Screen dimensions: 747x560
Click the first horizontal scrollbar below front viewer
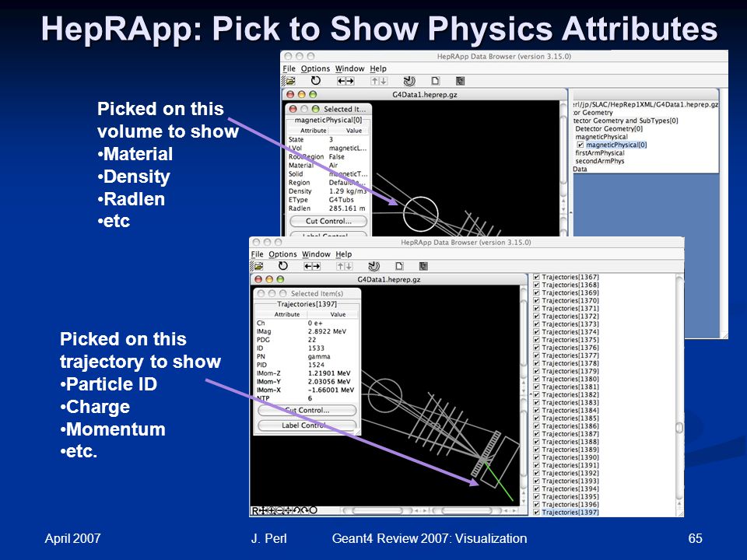[378, 510]
